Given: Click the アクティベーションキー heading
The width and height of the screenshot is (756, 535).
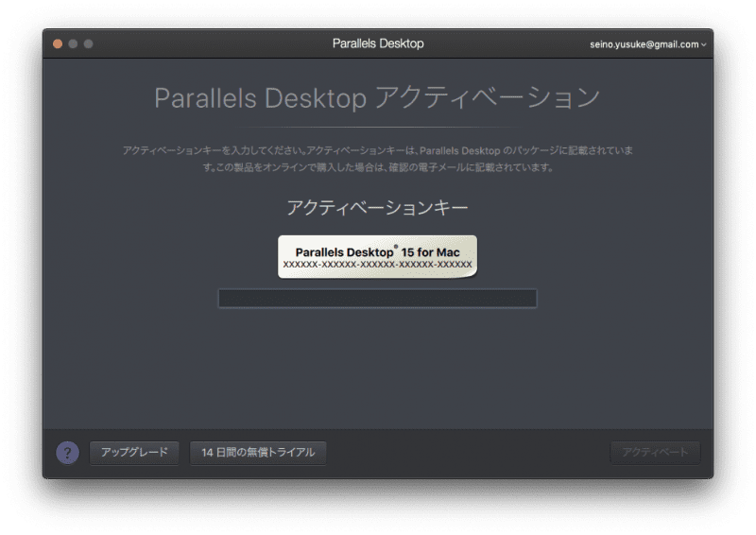Looking at the screenshot, I should 377,207.
